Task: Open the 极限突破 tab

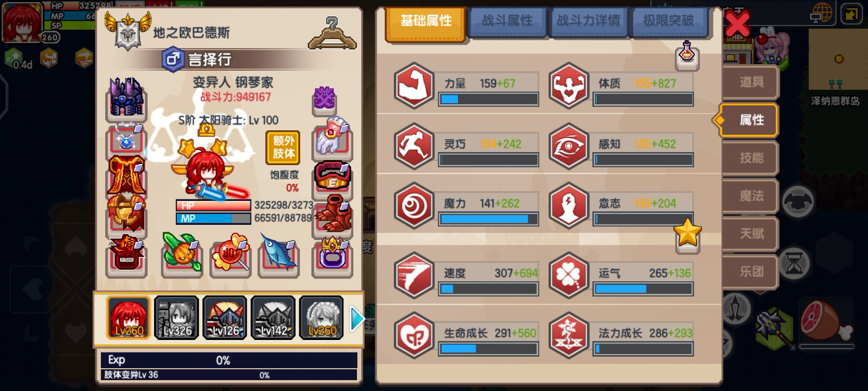Action: 668,21
